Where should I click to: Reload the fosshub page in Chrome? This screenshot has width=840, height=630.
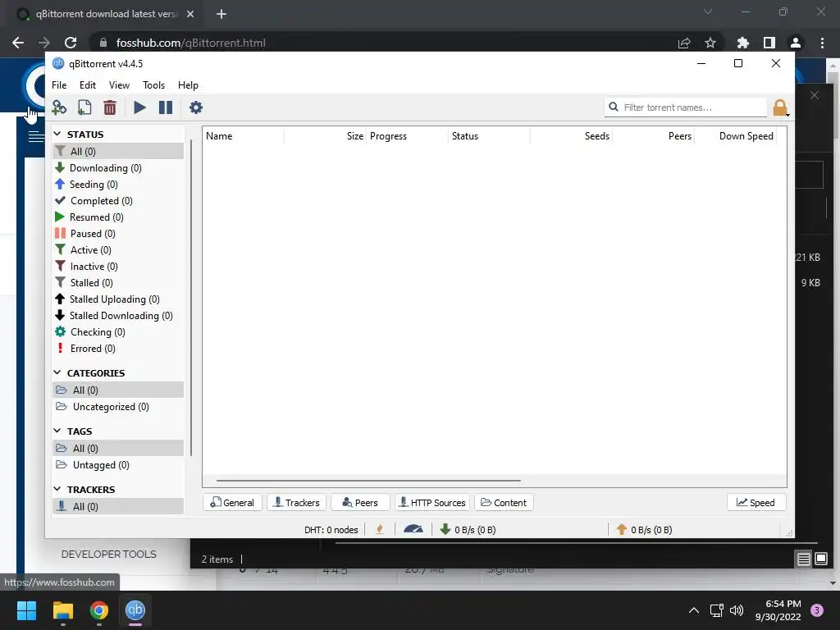pyautogui.click(x=71, y=43)
